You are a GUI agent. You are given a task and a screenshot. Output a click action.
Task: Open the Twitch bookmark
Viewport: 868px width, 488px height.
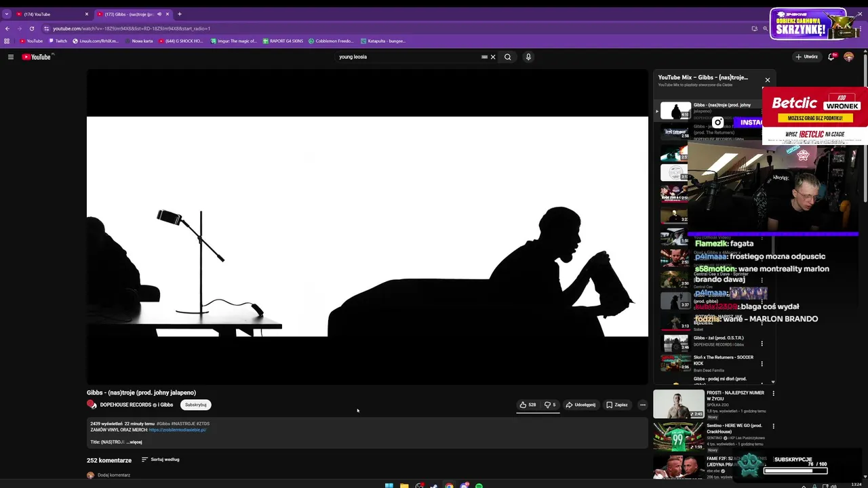[58, 41]
